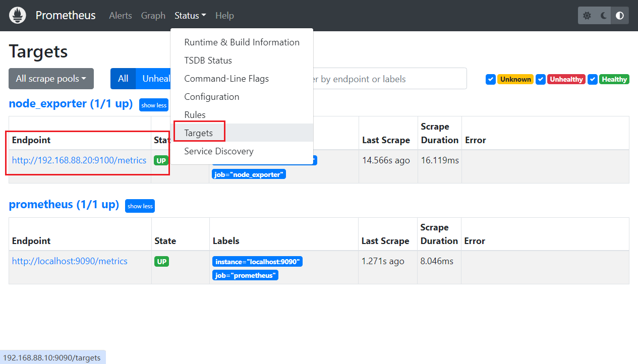Click the job="prometheus" label badge
The height and width of the screenshot is (364, 638).
[x=245, y=275]
